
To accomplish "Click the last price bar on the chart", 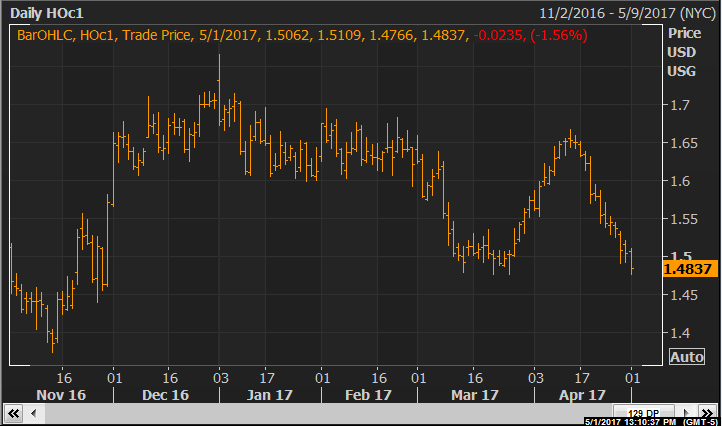I will [x=632, y=261].
